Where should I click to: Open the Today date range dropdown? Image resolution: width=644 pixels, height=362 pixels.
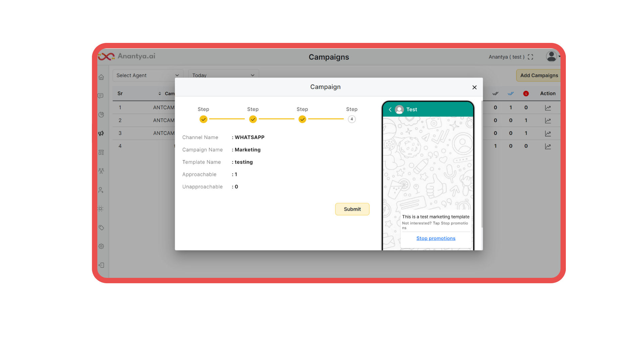(223, 75)
